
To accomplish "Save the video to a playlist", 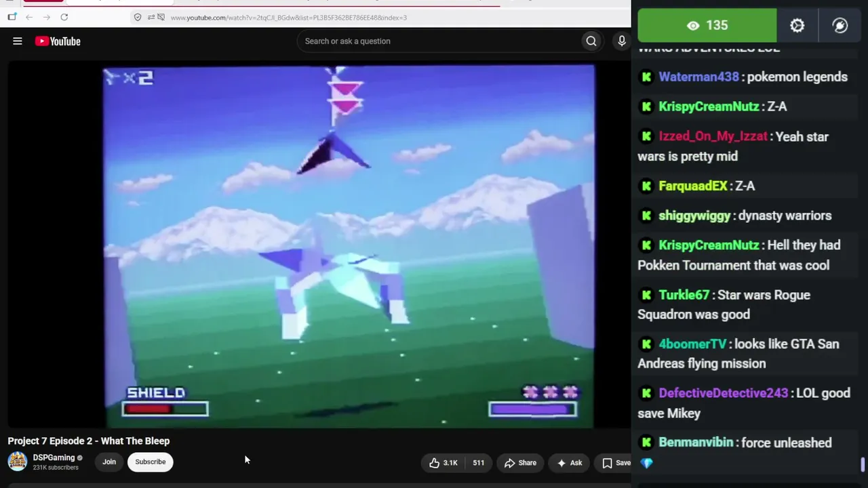I will 616,463.
